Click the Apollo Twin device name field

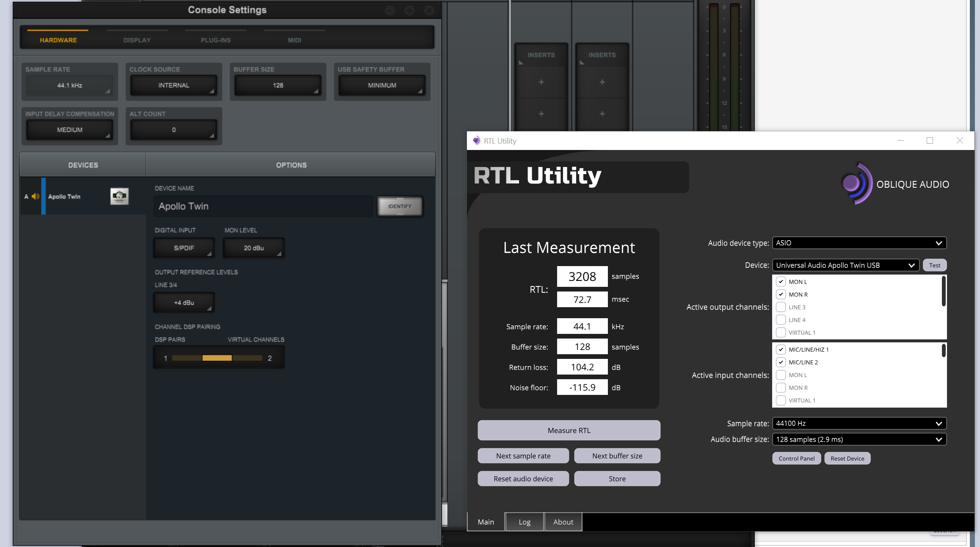pos(262,206)
